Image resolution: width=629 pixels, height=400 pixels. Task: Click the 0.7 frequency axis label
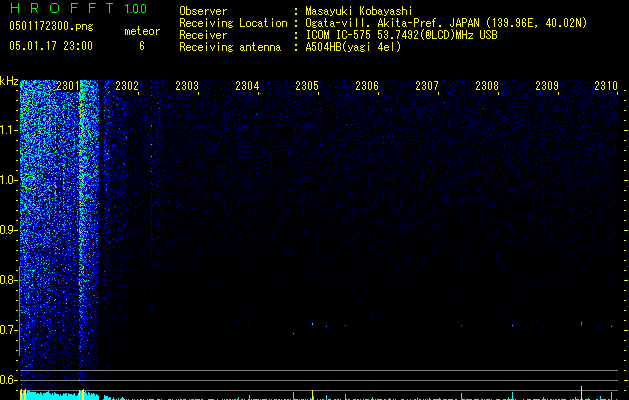(x=9, y=330)
